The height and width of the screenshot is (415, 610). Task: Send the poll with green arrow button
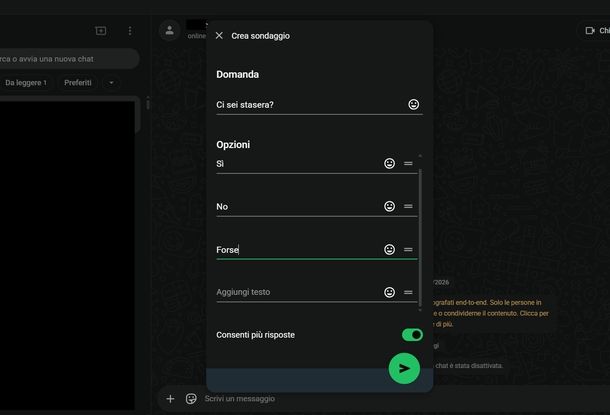(404, 368)
